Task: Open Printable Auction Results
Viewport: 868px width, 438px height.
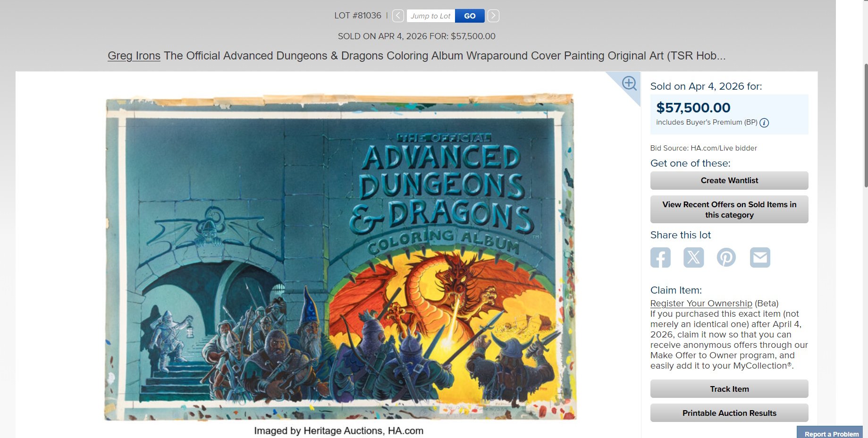Action: click(x=729, y=413)
